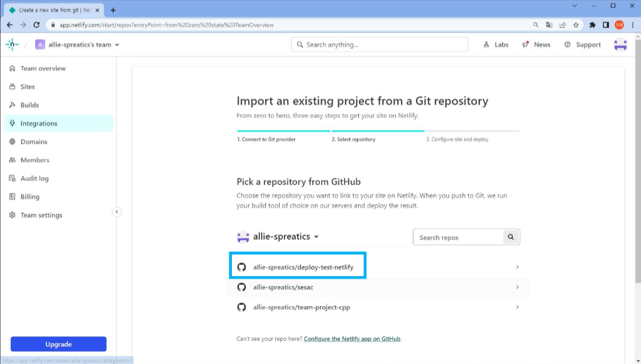Open Members in the sidebar
Image resolution: width=641 pixels, height=364 pixels.
pos(58,160)
